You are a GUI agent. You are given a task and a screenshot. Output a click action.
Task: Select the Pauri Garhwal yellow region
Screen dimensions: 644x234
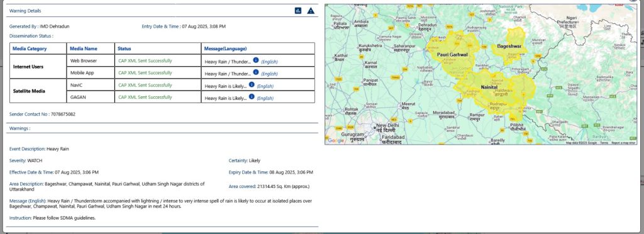pos(452,55)
